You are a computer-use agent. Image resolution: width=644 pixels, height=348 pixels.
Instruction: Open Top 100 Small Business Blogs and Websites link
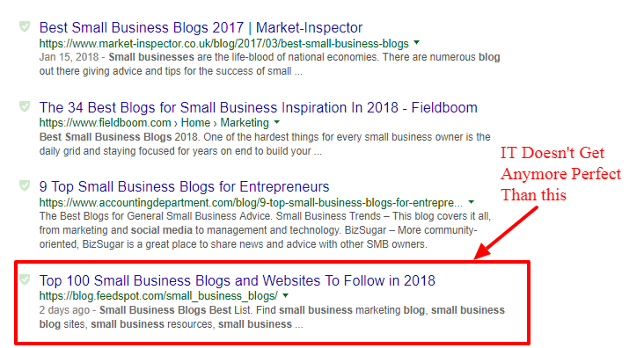click(x=238, y=280)
